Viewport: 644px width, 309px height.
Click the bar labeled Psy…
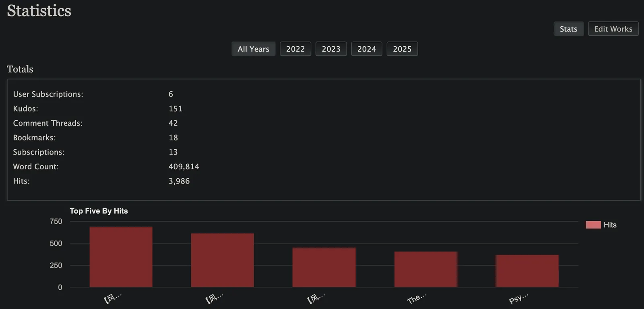(527, 271)
